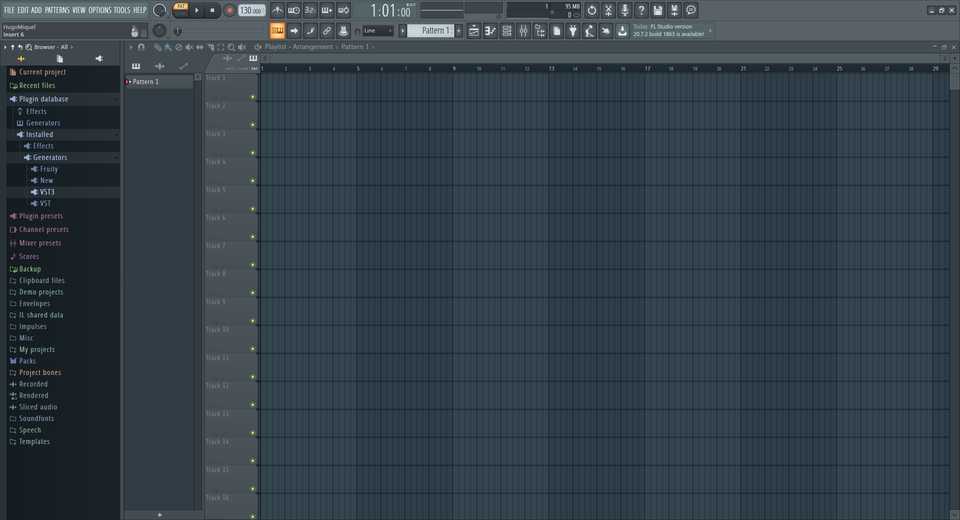Expand the VST3 folder

click(x=43, y=192)
